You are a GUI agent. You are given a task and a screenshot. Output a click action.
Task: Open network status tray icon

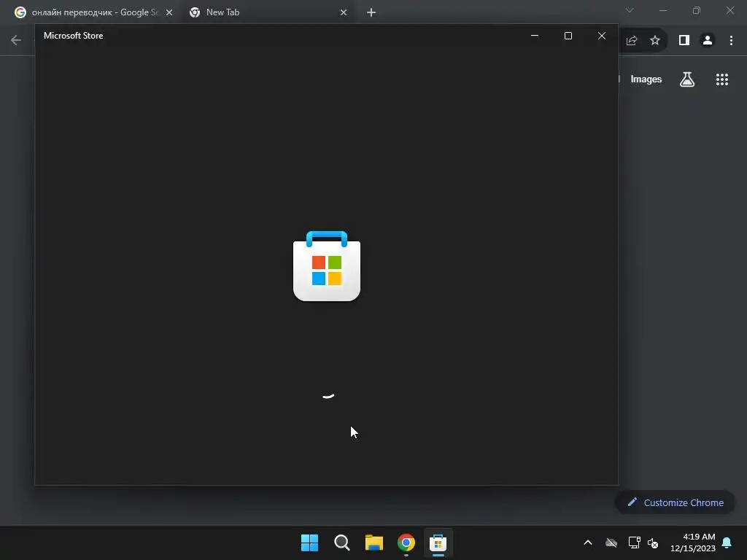634,542
